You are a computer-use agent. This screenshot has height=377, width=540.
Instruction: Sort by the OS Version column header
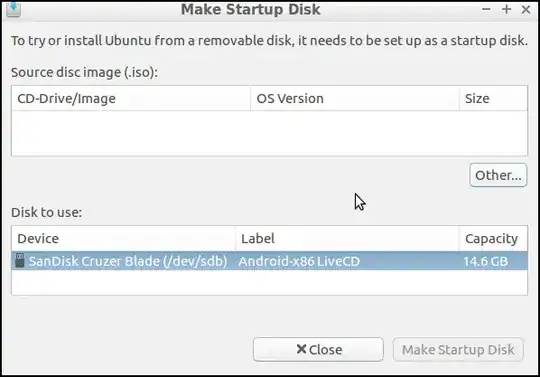click(355, 98)
